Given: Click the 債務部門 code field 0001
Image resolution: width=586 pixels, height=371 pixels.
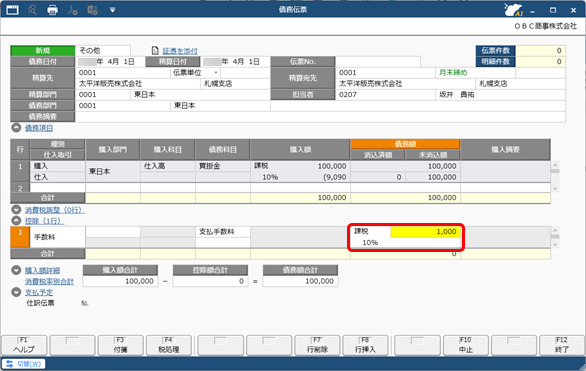Looking at the screenshot, I should 123,106.
